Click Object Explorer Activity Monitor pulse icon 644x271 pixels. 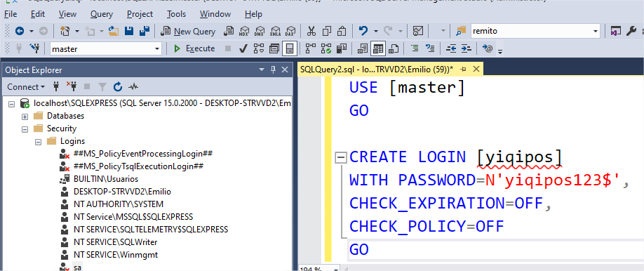(133, 87)
